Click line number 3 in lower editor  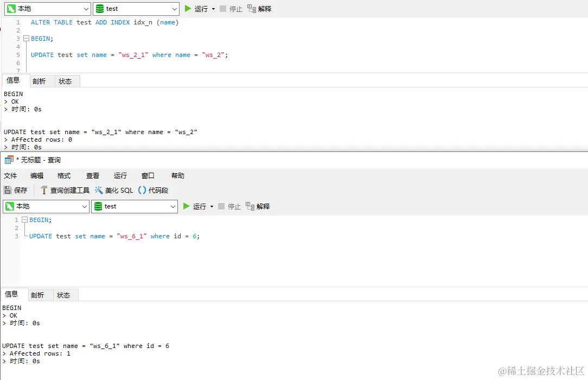16,236
